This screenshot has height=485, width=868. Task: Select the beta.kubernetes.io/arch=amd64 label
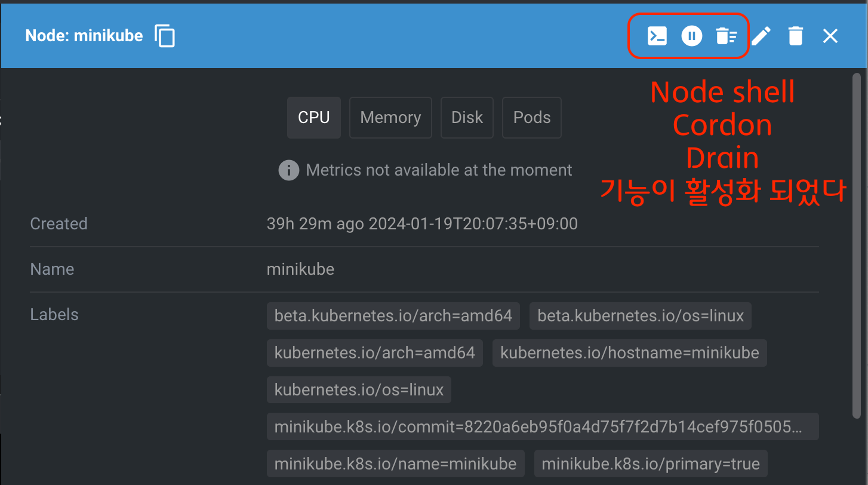click(393, 316)
